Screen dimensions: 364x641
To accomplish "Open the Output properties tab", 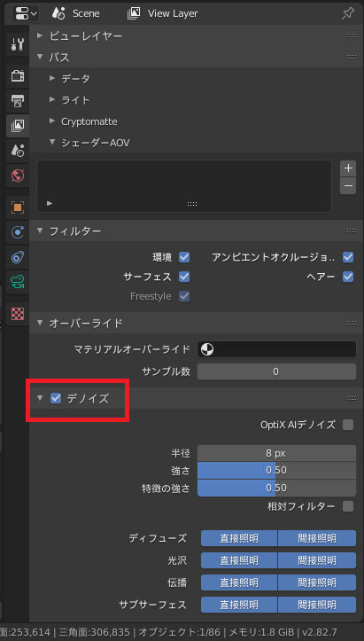I will pos(18,100).
